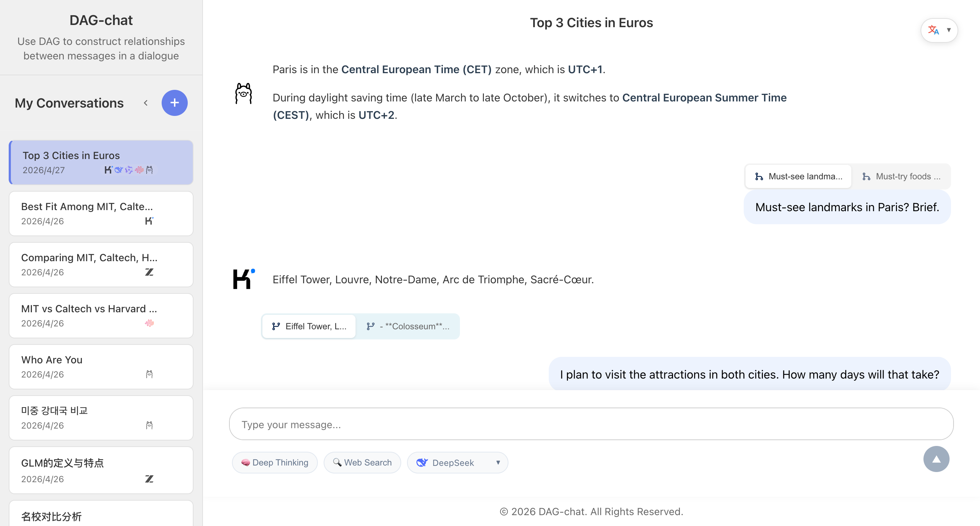980x526 pixels.
Task: Enable Deep Thinking mode
Action: pos(275,463)
